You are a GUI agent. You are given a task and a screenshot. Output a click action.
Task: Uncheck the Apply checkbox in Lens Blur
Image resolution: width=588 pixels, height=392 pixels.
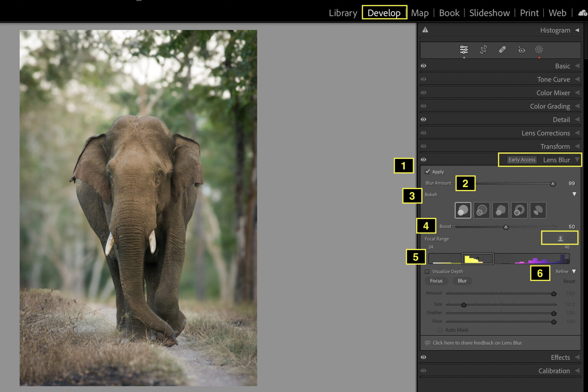428,171
